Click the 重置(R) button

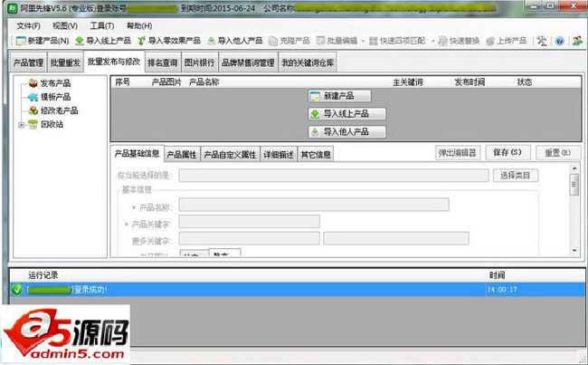(x=558, y=153)
